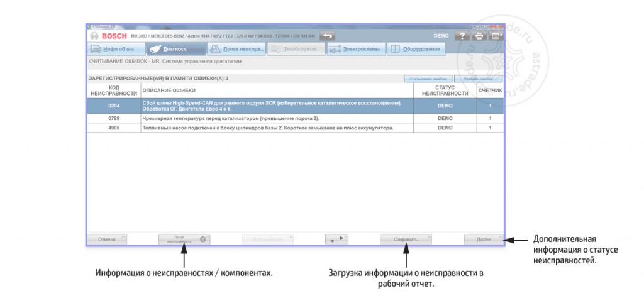Select the 'Техобслужив.' tab

(296, 49)
